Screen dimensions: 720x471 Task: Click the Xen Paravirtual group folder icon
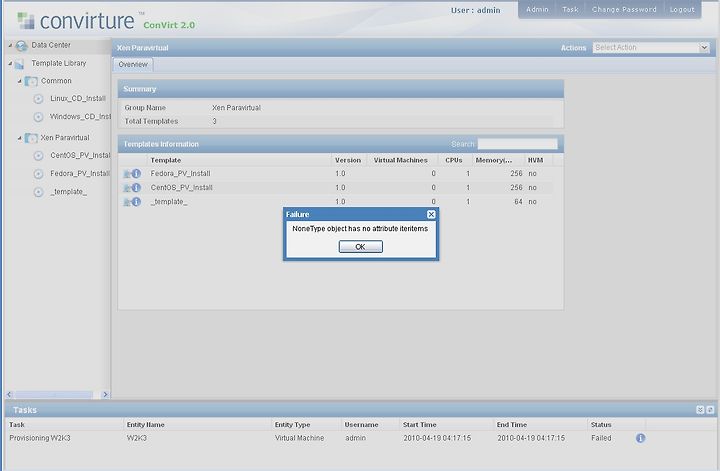click(31, 138)
